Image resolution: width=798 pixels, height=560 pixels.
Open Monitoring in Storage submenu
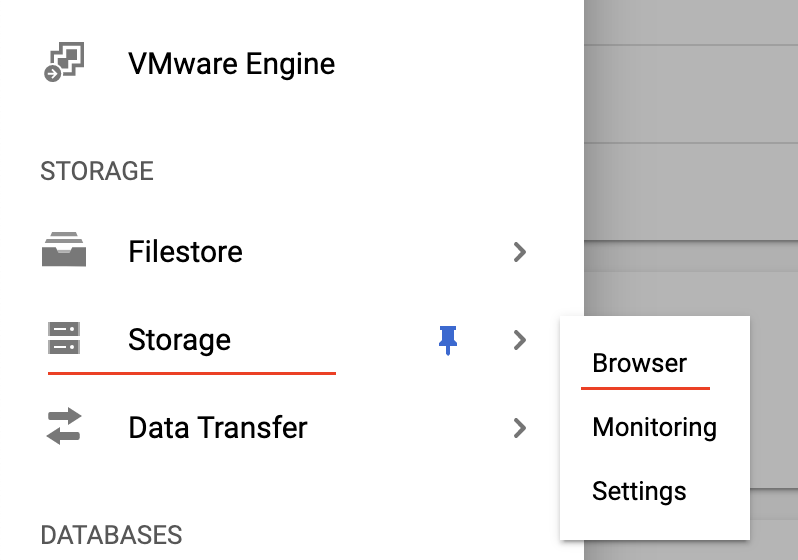(x=654, y=427)
